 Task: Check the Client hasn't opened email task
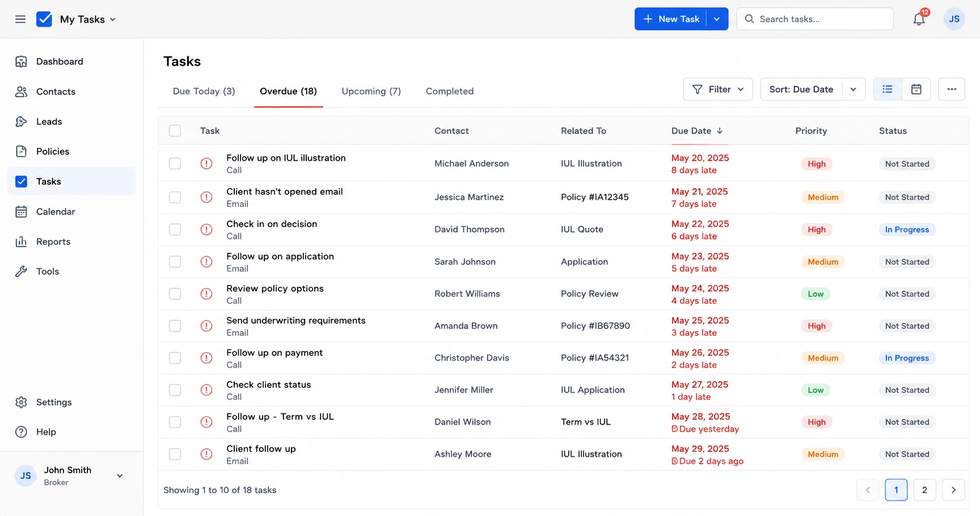(x=175, y=197)
